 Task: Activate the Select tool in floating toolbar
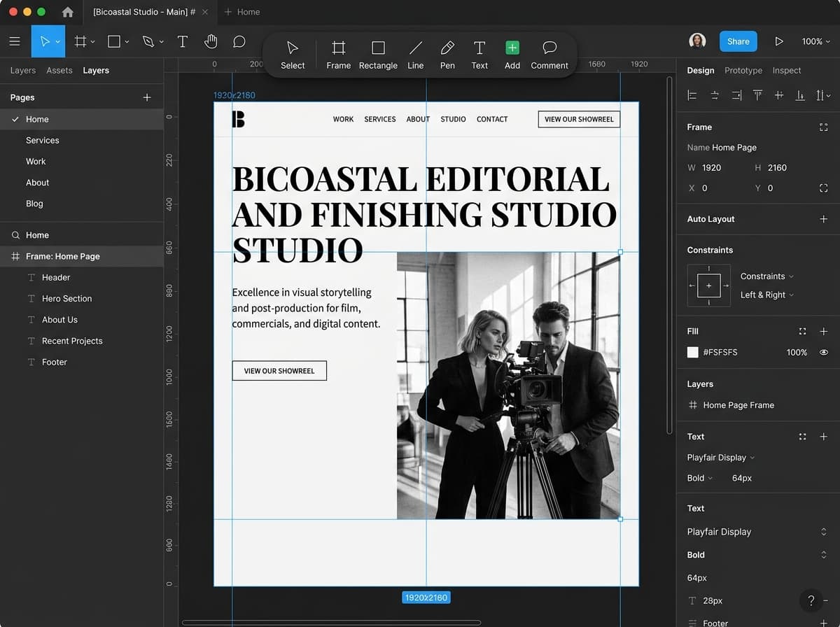click(x=293, y=55)
